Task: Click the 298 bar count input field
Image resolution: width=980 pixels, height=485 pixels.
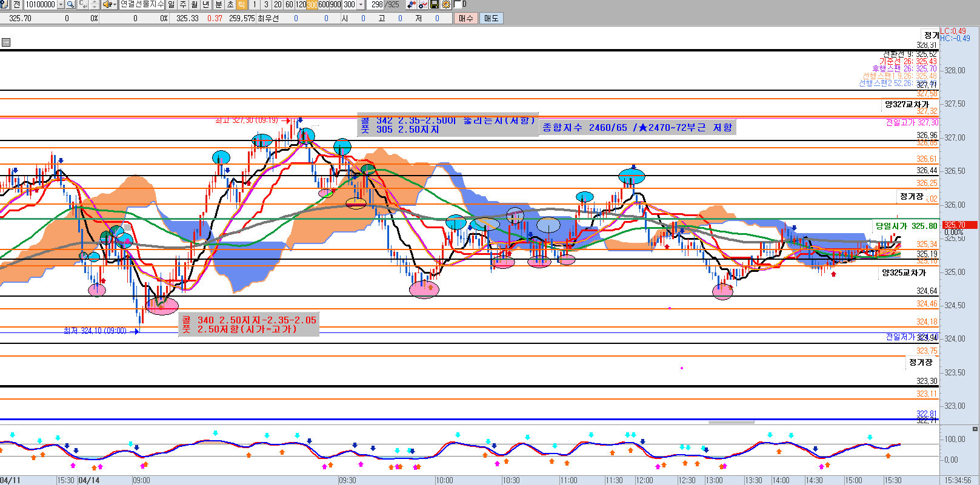Action: click(x=377, y=5)
